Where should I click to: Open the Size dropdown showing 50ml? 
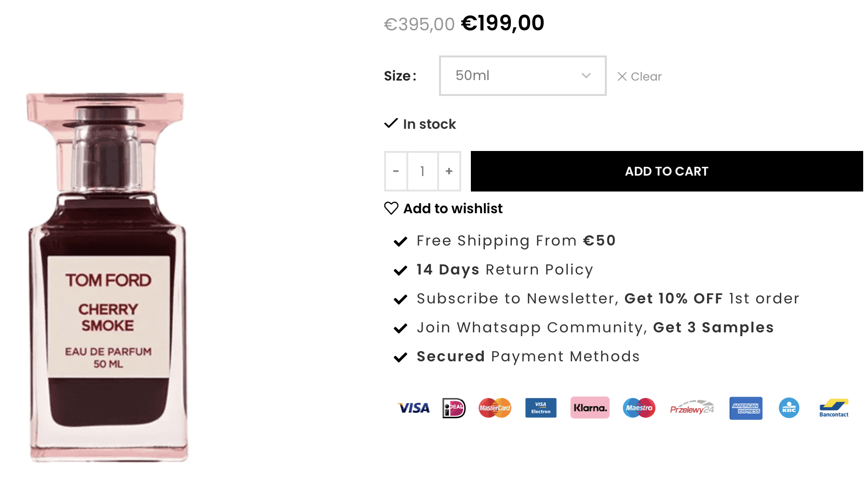click(522, 76)
